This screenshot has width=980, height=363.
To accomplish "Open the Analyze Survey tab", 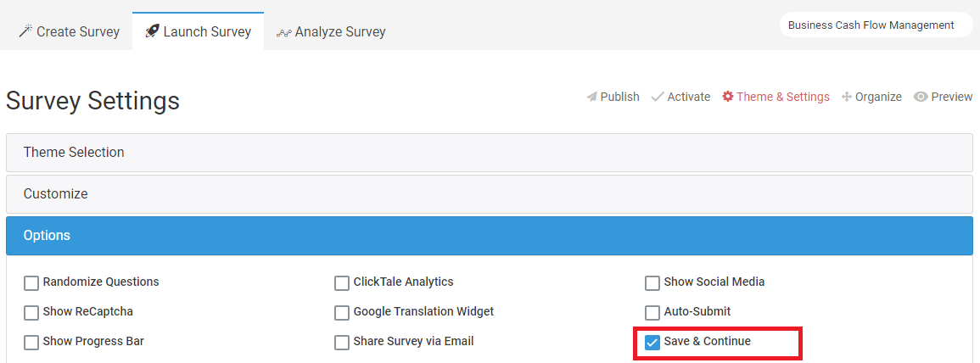I will tap(331, 31).
